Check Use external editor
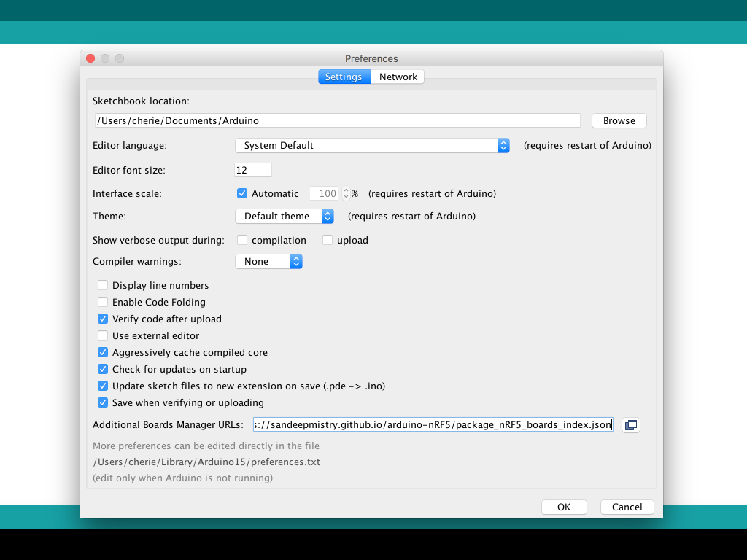 [x=102, y=335]
